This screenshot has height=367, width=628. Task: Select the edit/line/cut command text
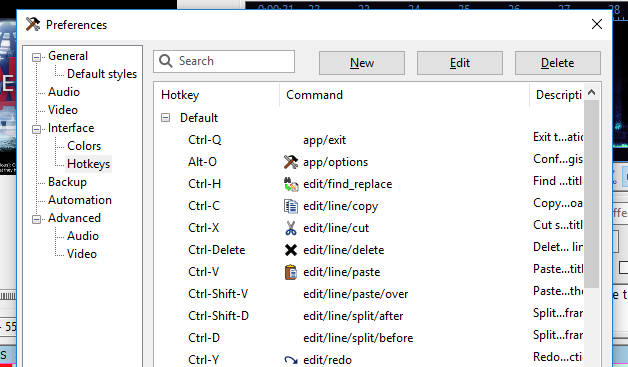point(336,228)
